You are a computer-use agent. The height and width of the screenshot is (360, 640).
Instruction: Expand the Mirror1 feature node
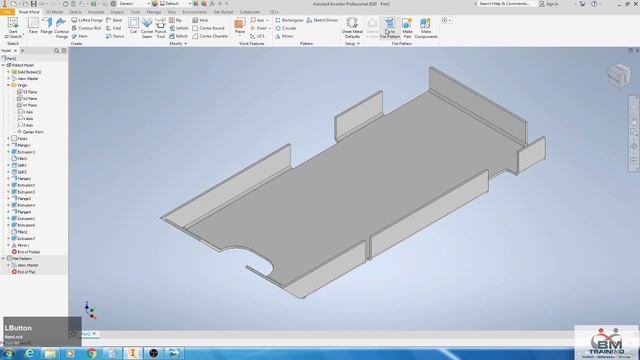[8, 245]
